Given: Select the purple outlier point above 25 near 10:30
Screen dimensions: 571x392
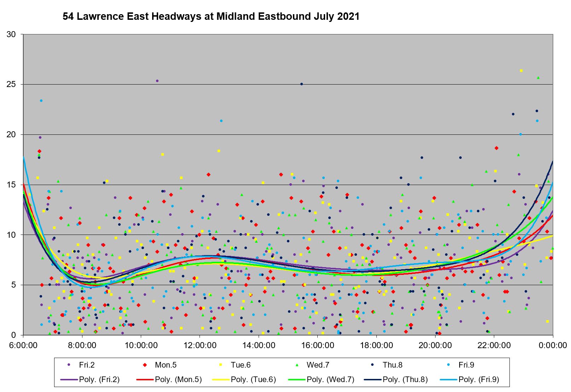Looking at the screenshot, I should click(157, 81).
